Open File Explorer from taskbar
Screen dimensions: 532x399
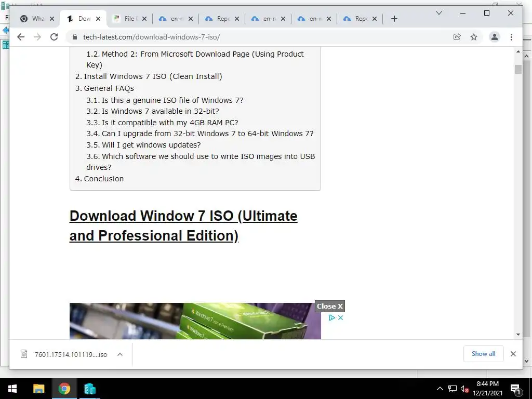[x=38, y=389]
